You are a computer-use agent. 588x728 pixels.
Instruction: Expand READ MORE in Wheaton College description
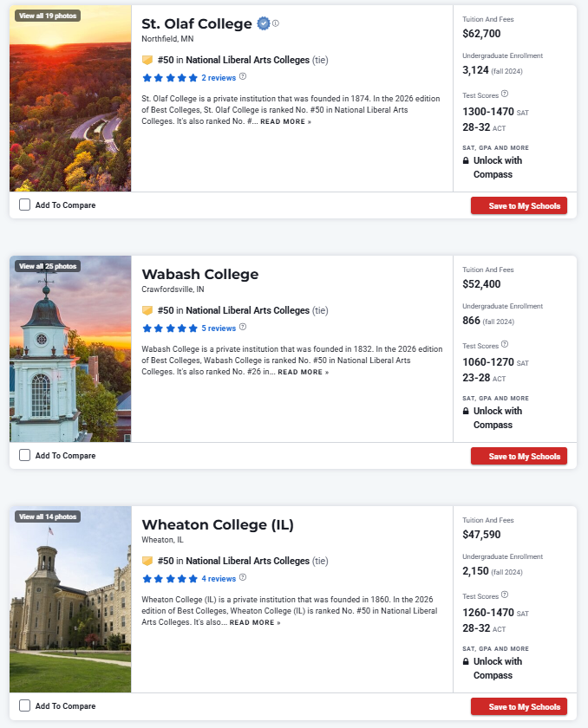point(255,622)
